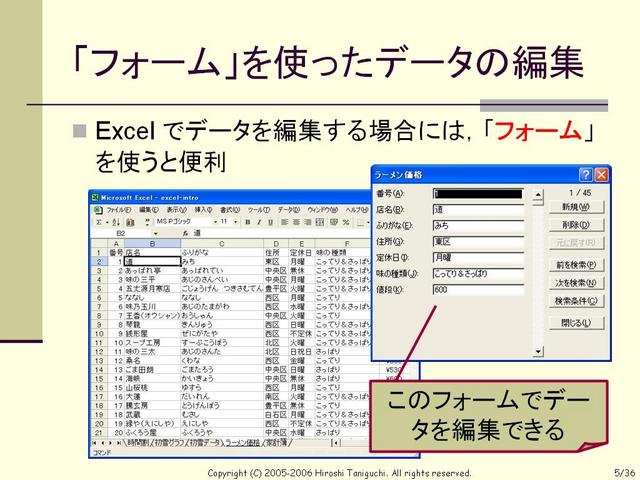This screenshot has height=480, width=640.
Task: Click the Merge and Center icon
Action: (x=320, y=222)
